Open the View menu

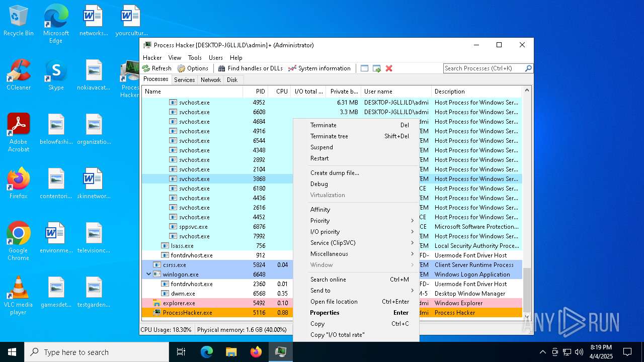click(x=175, y=58)
